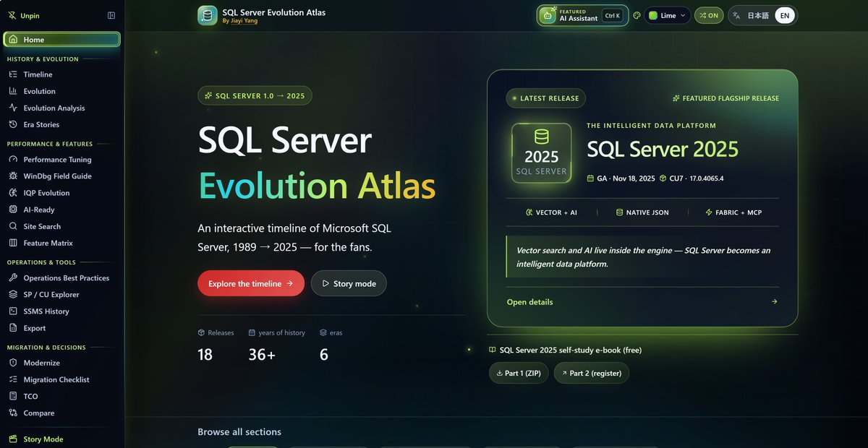Click the translate language icon

coord(737,15)
